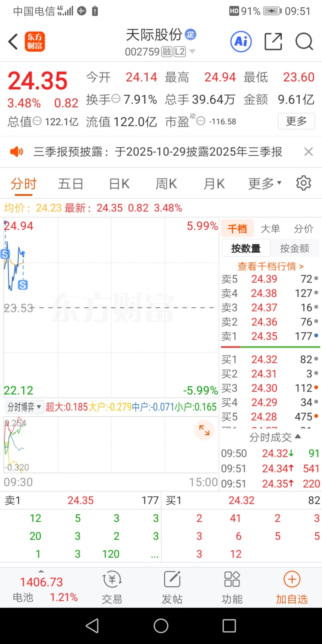Viewport: 322px width, 644px height.
Task: Open 查看千档行情 link
Action: [x=270, y=266]
